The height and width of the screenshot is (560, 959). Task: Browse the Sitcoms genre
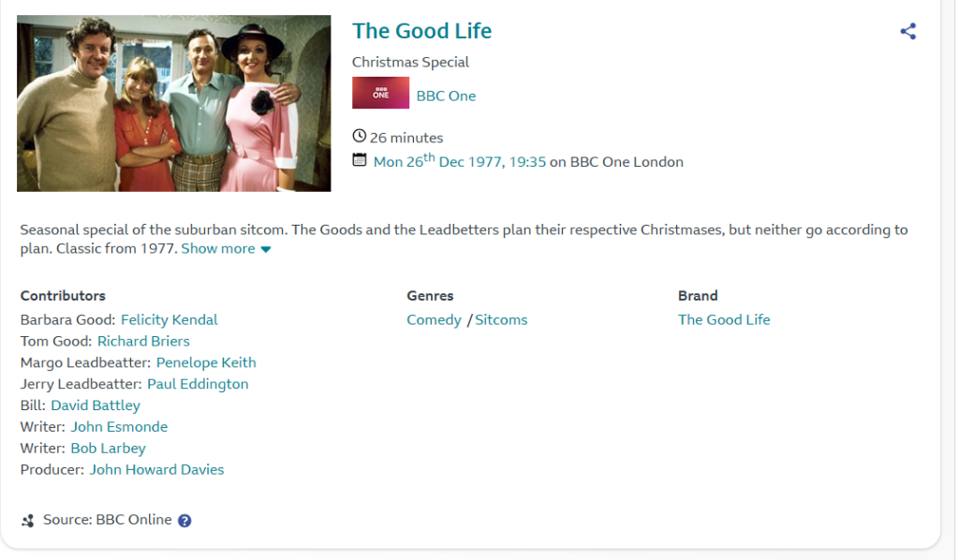pyautogui.click(x=501, y=320)
